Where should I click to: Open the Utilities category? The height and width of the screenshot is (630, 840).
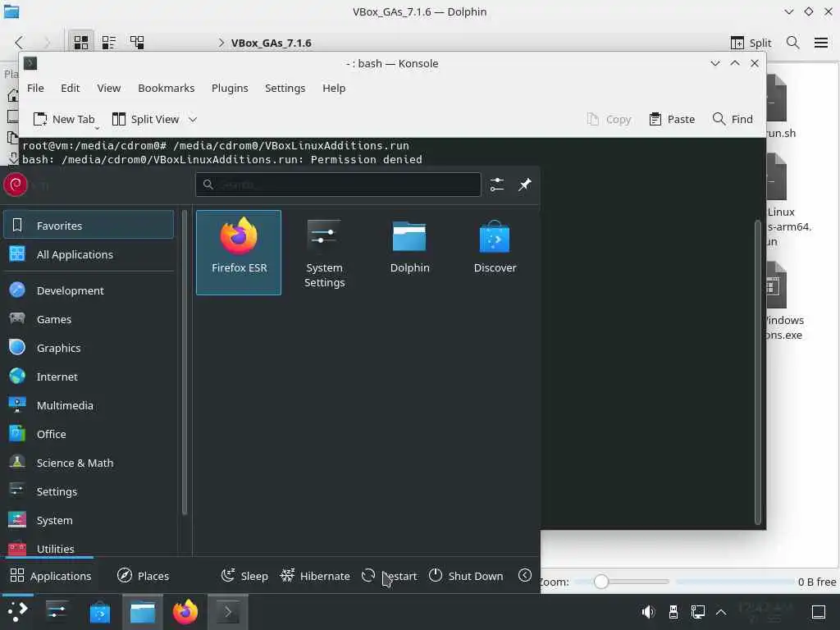coord(89,547)
